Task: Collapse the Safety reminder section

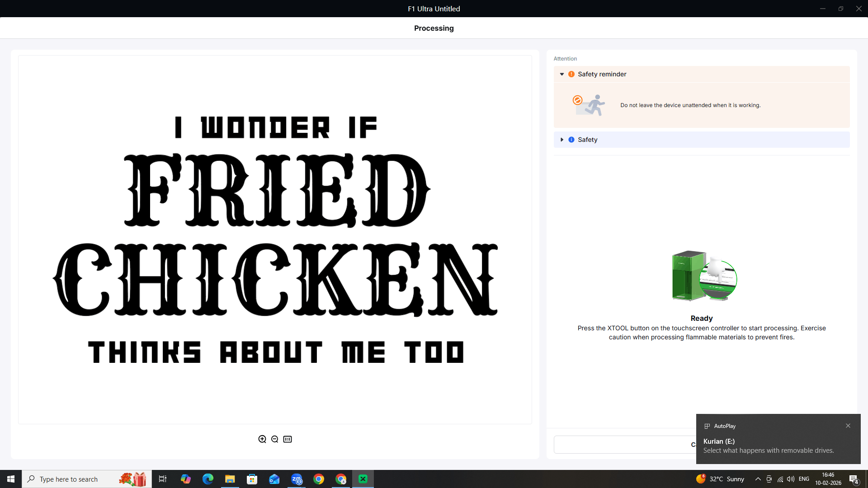Action: (562, 74)
